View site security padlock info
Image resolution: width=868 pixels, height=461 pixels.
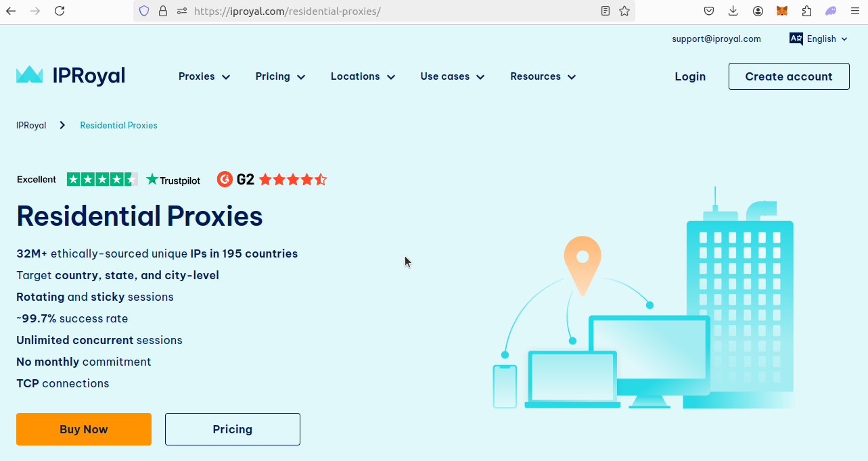(x=162, y=11)
